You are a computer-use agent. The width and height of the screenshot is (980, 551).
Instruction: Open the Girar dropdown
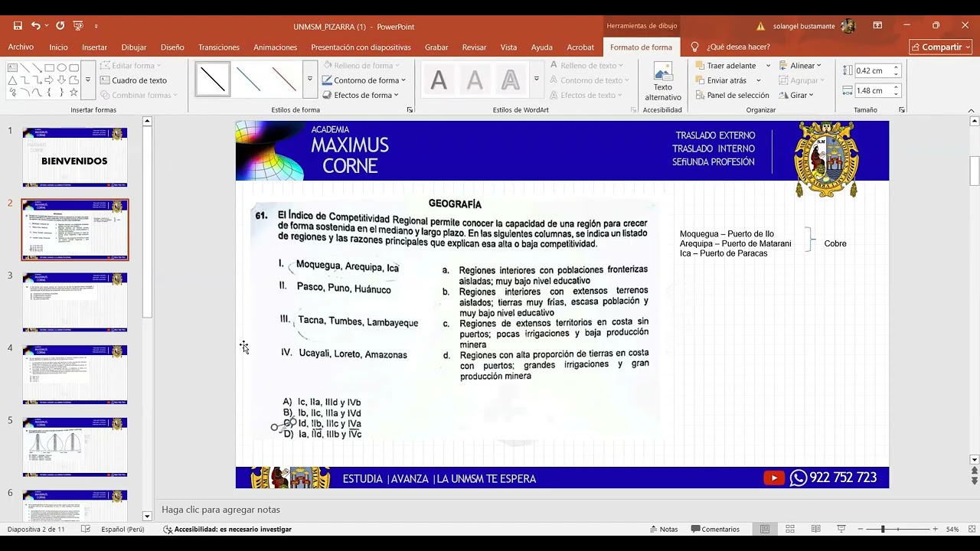tap(796, 95)
